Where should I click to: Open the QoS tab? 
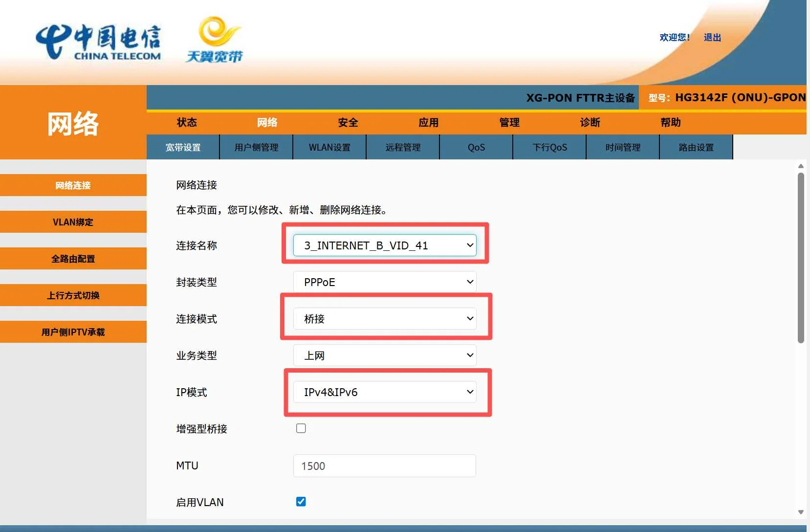[x=476, y=147]
